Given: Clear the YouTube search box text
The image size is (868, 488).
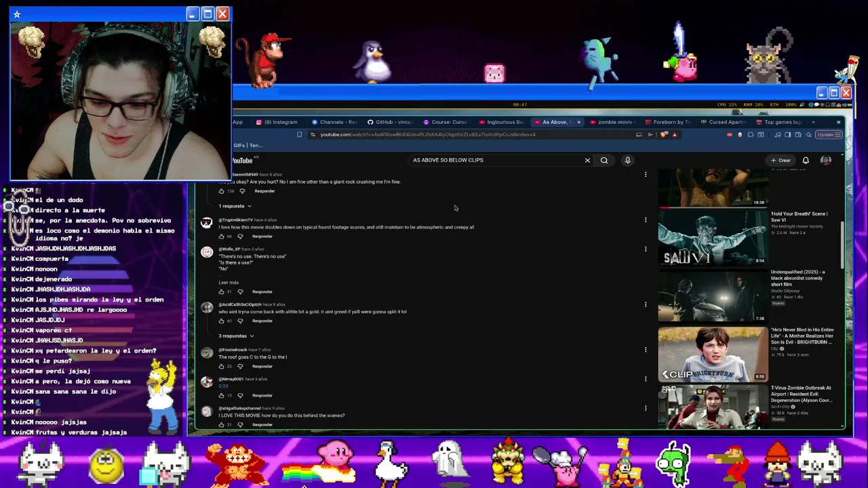Looking at the screenshot, I should 587,161.
